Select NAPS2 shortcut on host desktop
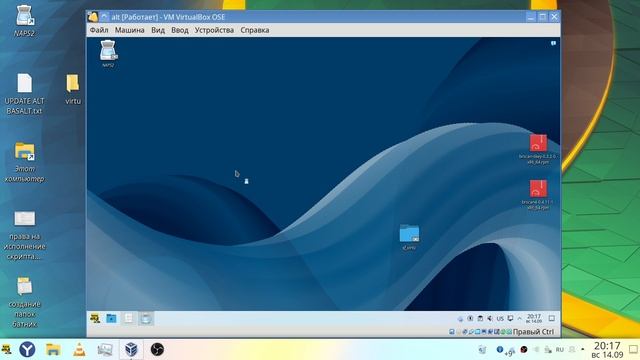This screenshot has width=640, height=360. 24,21
